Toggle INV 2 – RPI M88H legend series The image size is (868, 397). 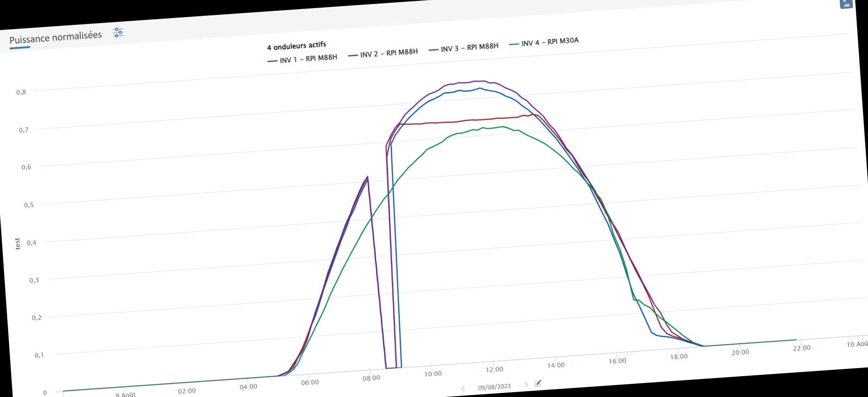[x=383, y=53]
